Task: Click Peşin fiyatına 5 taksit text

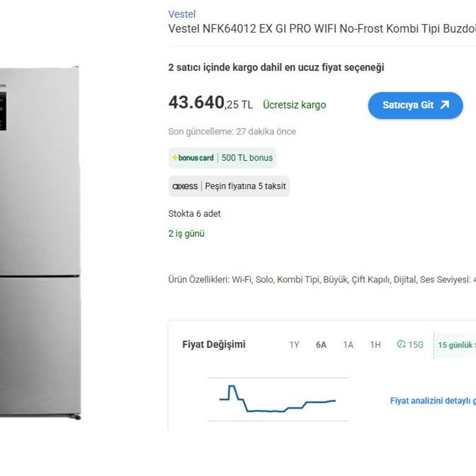Action: tap(245, 186)
